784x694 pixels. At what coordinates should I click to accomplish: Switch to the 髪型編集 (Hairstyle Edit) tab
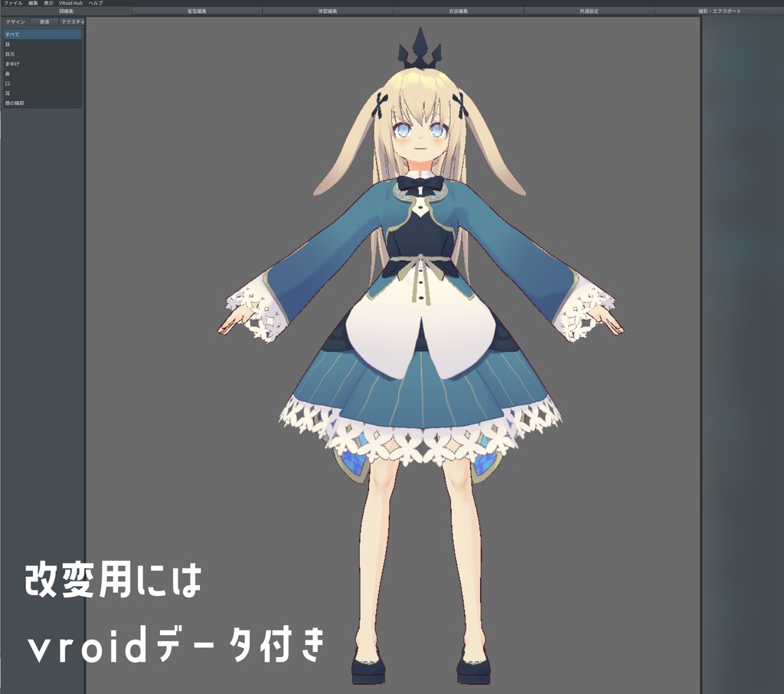(x=196, y=11)
